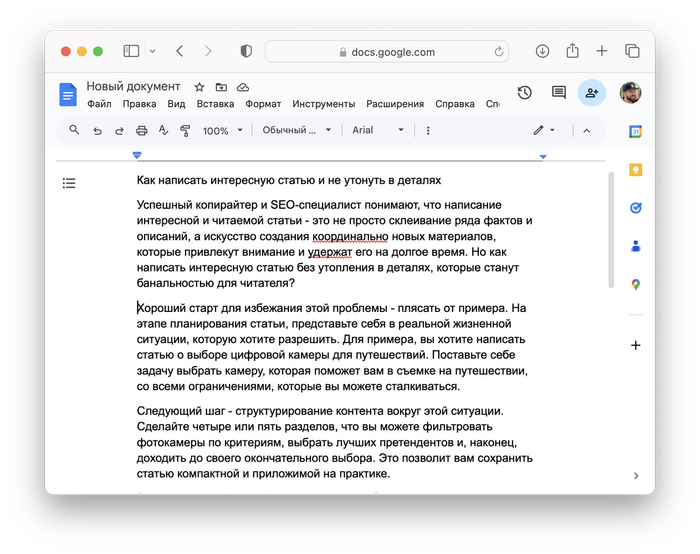This screenshot has width=700, height=554.
Task: Check the cloud save status icon
Action: click(x=242, y=87)
